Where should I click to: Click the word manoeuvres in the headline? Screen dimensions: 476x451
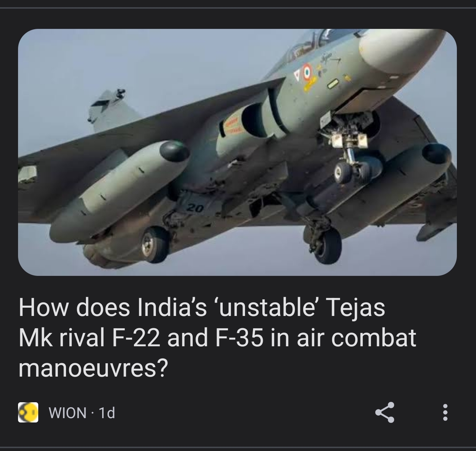tap(93, 369)
